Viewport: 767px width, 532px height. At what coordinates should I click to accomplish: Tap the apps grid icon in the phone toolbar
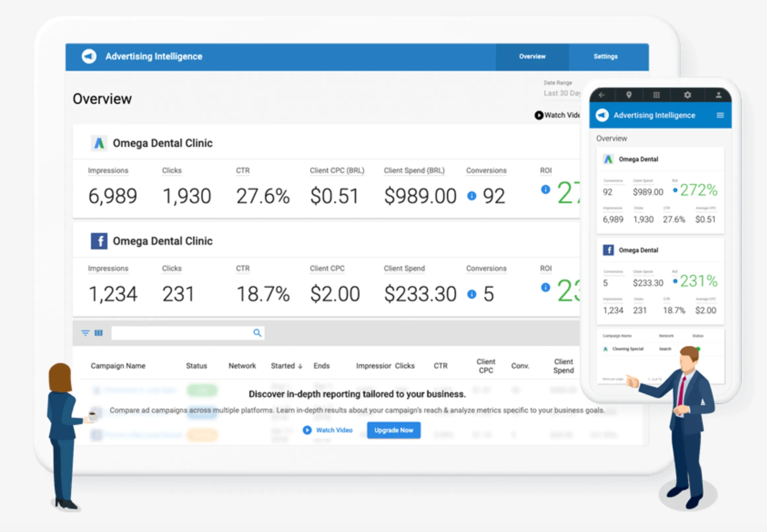pyautogui.click(x=656, y=95)
